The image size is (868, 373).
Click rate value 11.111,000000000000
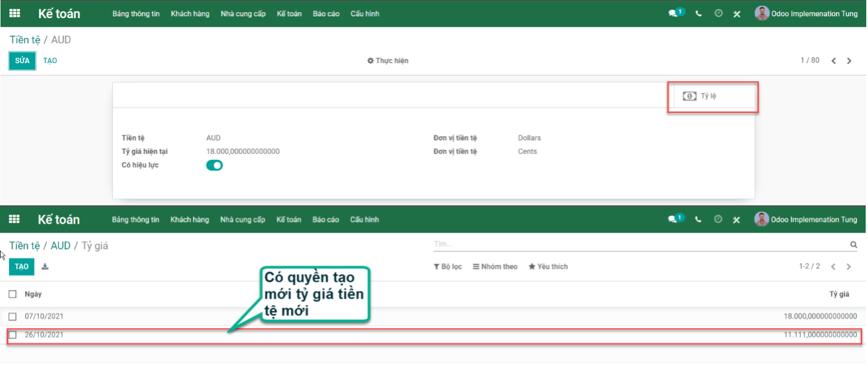pyautogui.click(x=820, y=335)
